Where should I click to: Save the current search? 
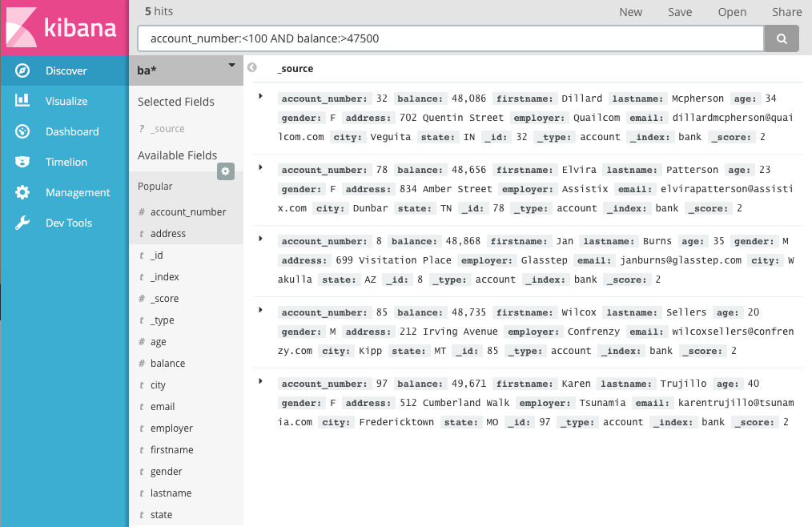point(680,12)
